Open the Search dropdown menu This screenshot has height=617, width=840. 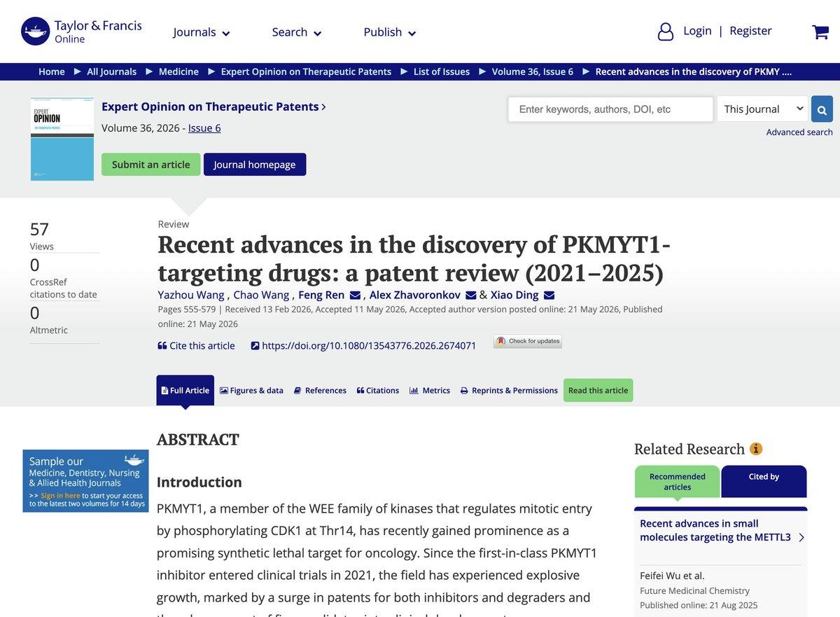click(x=297, y=32)
